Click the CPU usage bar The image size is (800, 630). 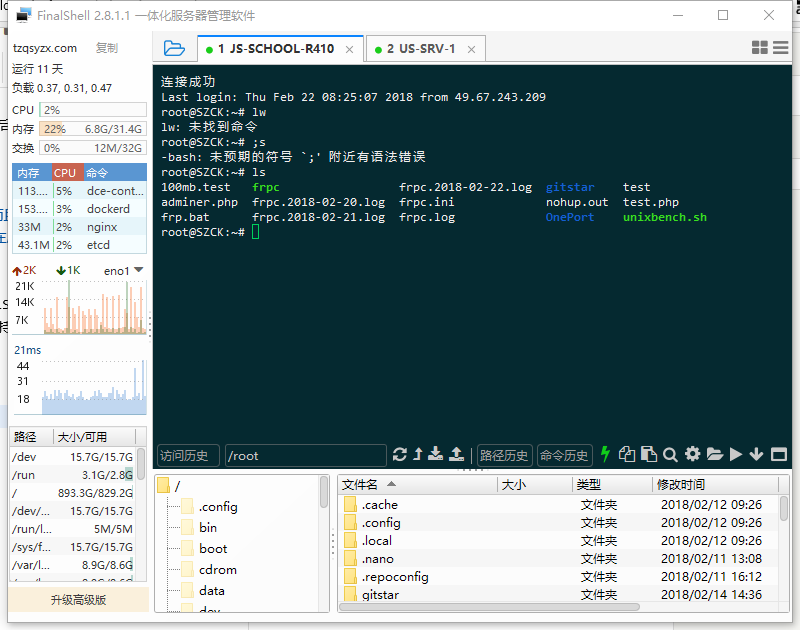tap(93, 110)
